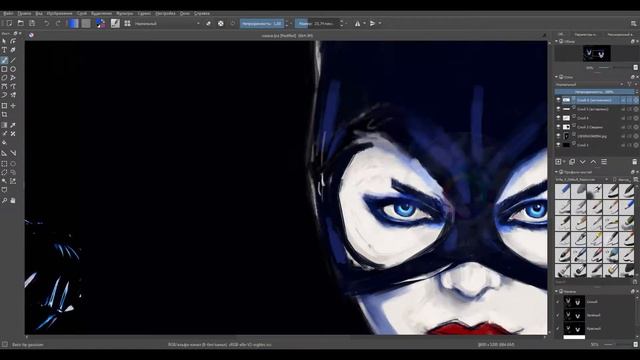
Task: Toggle horizontal mirror painting mode
Action: [x=358, y=23]
